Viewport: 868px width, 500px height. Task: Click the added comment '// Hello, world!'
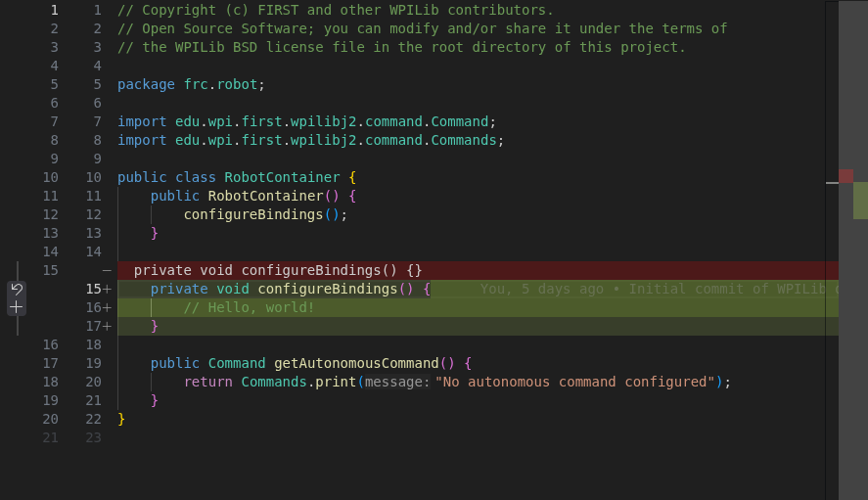(250, 307)
